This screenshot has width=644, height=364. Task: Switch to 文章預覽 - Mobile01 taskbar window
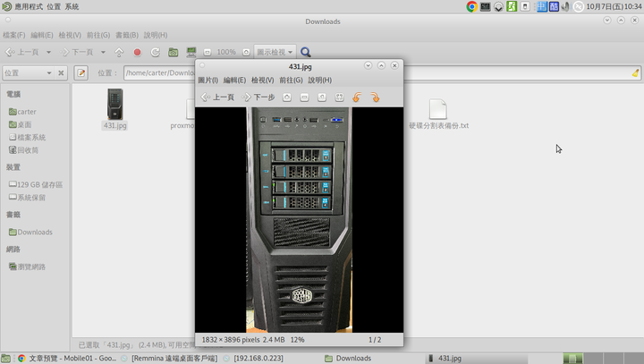(x=68, y=359)
